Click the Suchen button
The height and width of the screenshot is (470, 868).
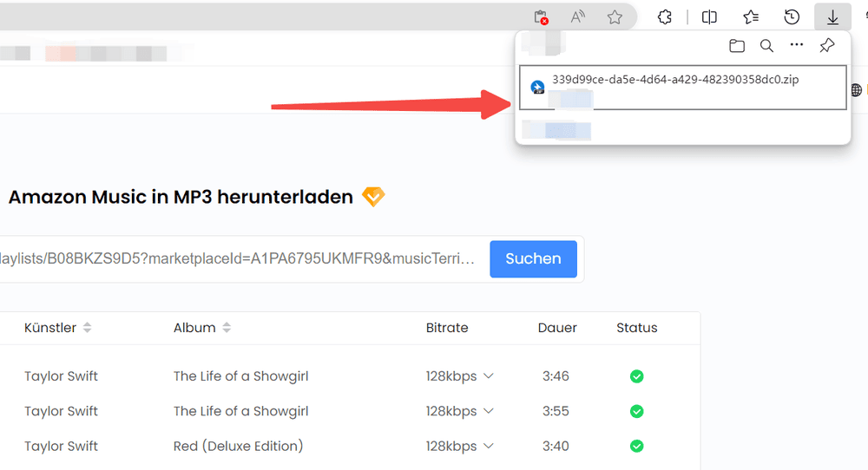click(x=533, y=258)
